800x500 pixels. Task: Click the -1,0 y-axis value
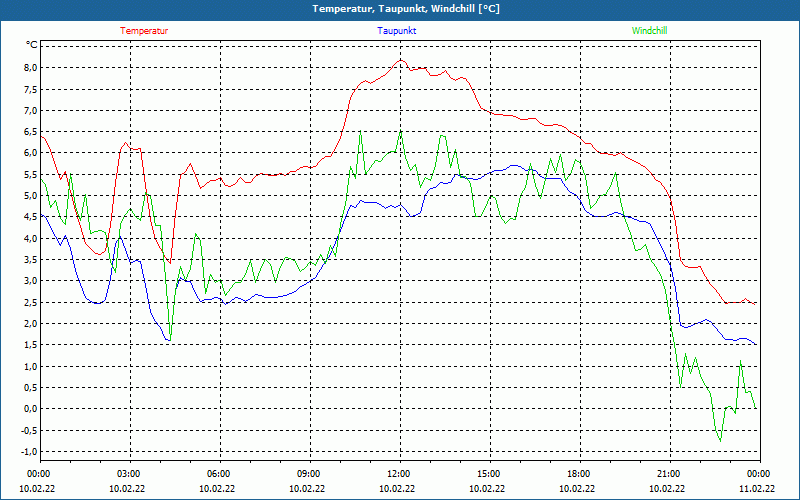tap(30, 452)
